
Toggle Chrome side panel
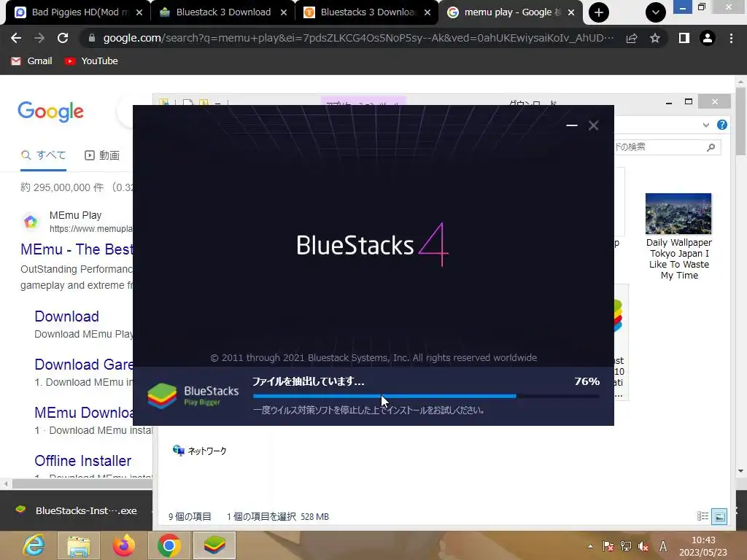click(x=684, y=38)
